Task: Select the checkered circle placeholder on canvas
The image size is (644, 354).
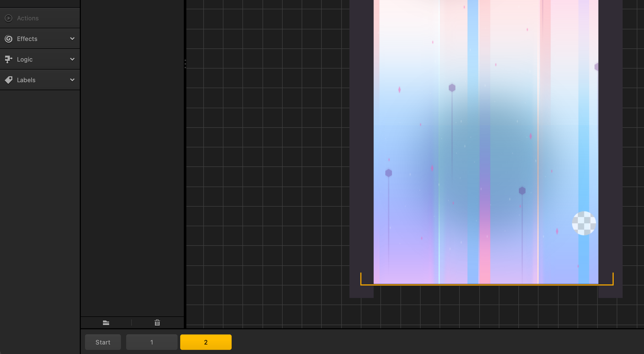Action: coord(584,223)
